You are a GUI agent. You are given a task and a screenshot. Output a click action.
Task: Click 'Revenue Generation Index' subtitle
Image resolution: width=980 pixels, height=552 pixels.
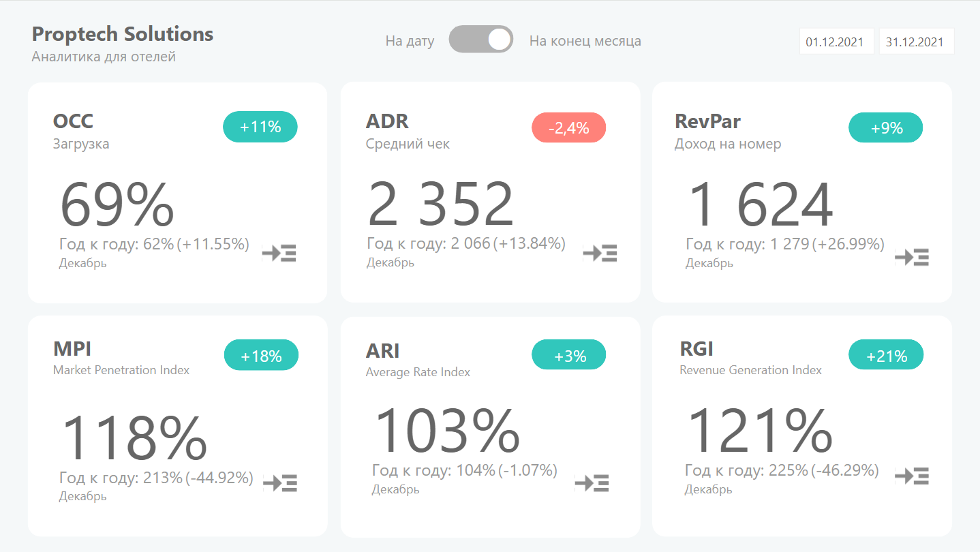click(750, 370)
